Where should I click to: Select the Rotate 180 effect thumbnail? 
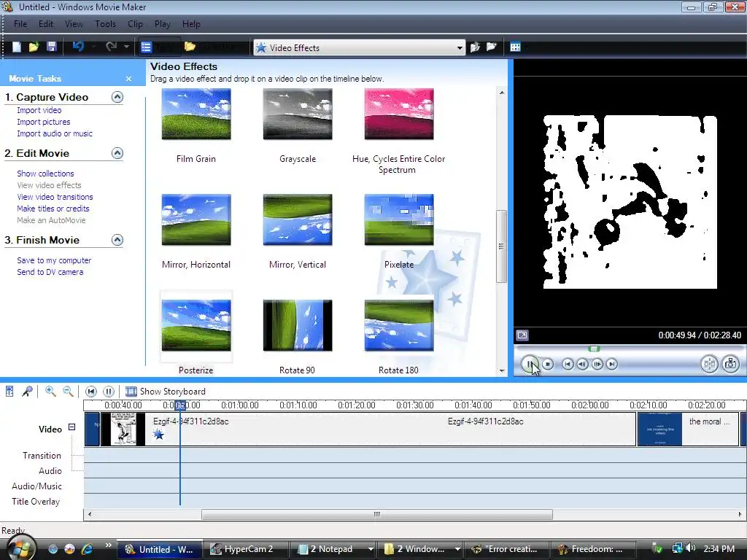point(399,326)
